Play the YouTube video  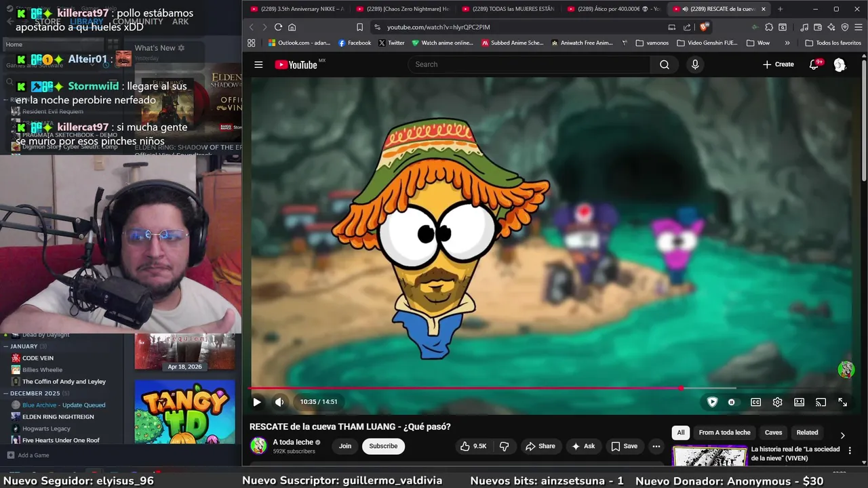pos(257,402)
